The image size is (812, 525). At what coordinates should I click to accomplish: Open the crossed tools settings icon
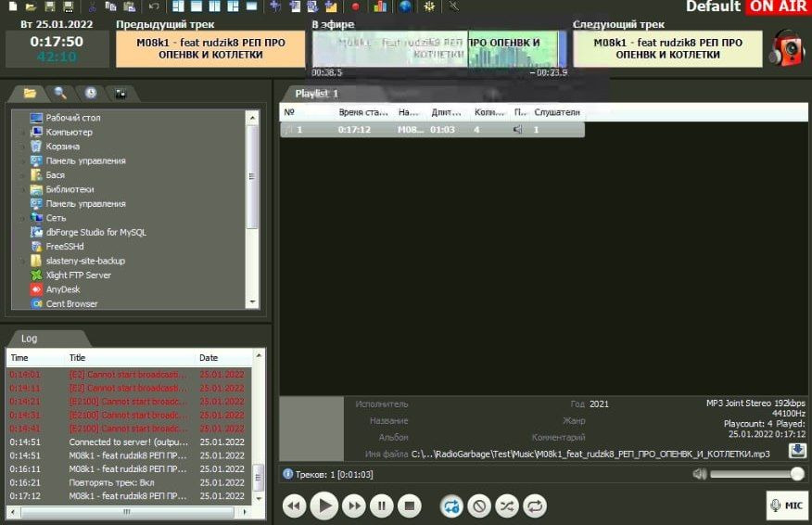(x=453, y=6)
